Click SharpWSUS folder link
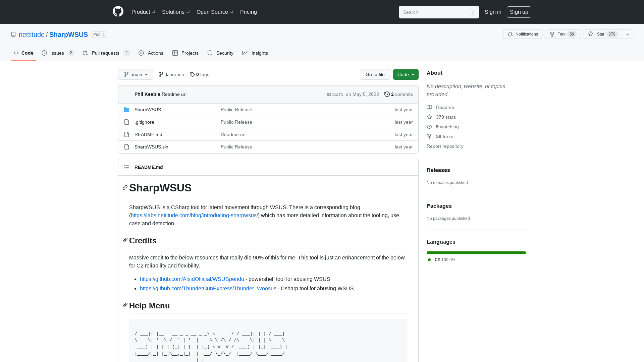Image resolution: width=644 pixels, height=362 pixels. coord(148,109)
